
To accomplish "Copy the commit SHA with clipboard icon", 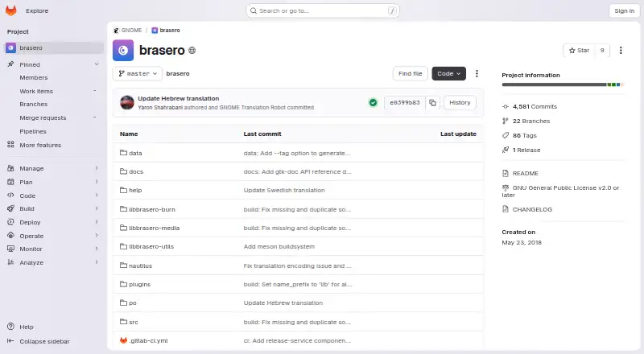I will pos(432,103).
